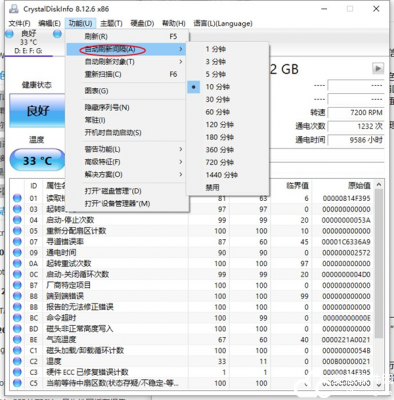Click the second disk's blue status orb
This screenshot has height=400, width=394.
pyautogui.click(x=58, y=34)
